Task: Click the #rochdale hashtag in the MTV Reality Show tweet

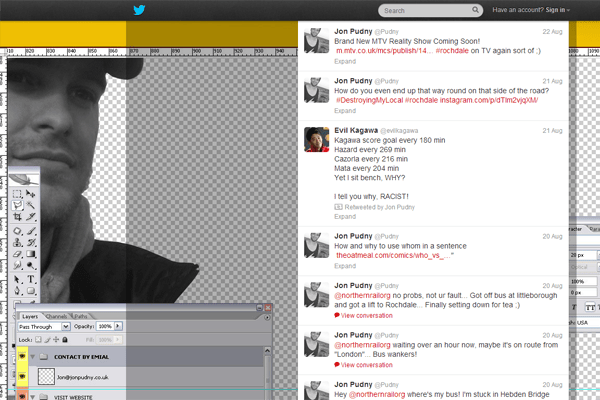Action: pyautogui.click(x=452, y=51)
